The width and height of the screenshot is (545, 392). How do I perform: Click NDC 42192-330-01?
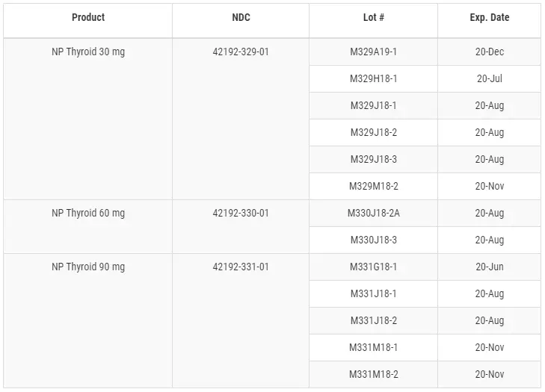pos(241,214)
